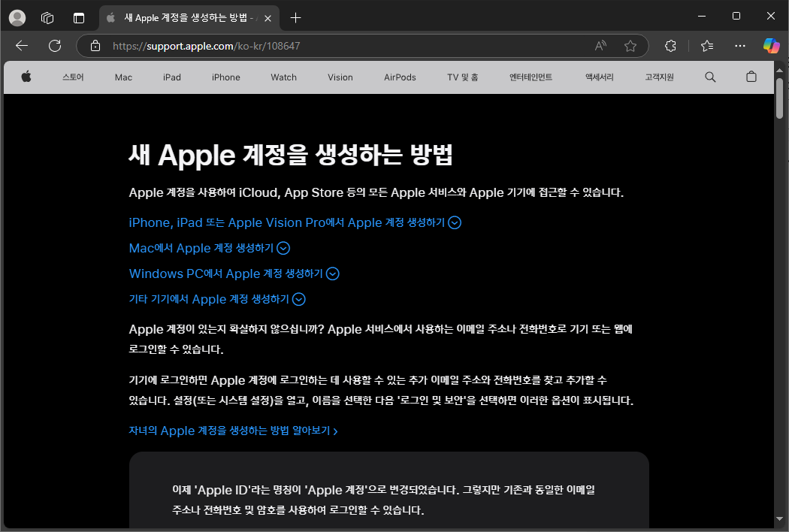This screenshot has height=532, width=789.
Task: Open the Vision menu item
Action: [340, 77]
